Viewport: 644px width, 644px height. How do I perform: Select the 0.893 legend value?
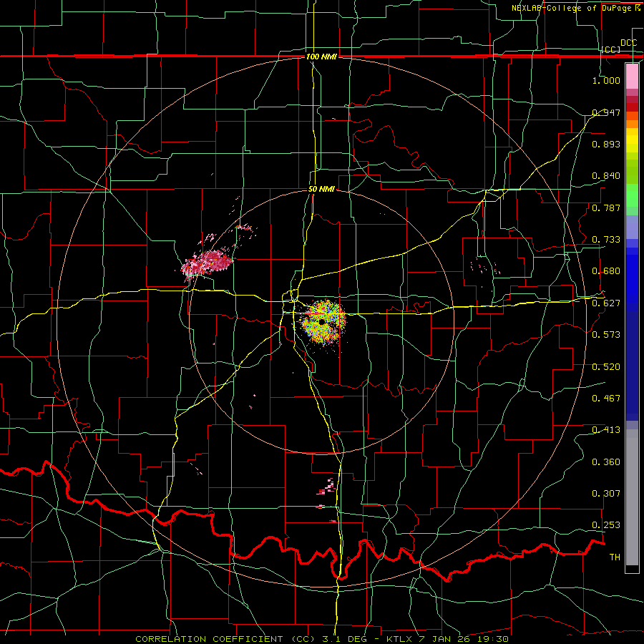point(606,144)
